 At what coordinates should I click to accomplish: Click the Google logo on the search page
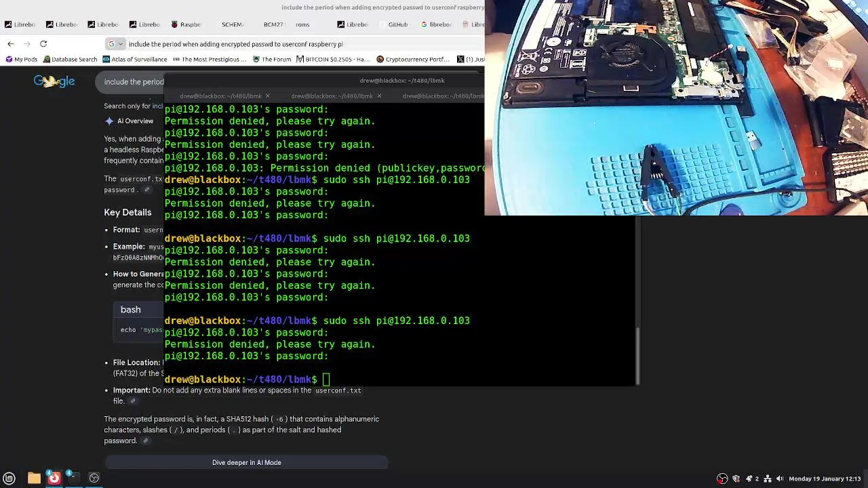(54, 81)
